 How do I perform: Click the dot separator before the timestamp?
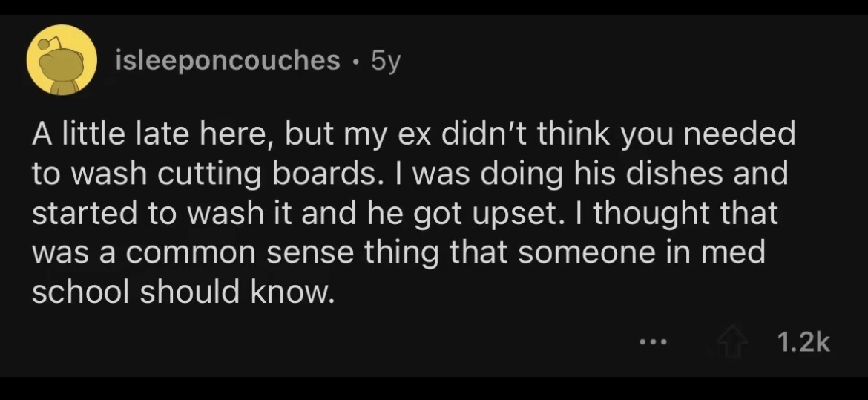pos(356,61)
